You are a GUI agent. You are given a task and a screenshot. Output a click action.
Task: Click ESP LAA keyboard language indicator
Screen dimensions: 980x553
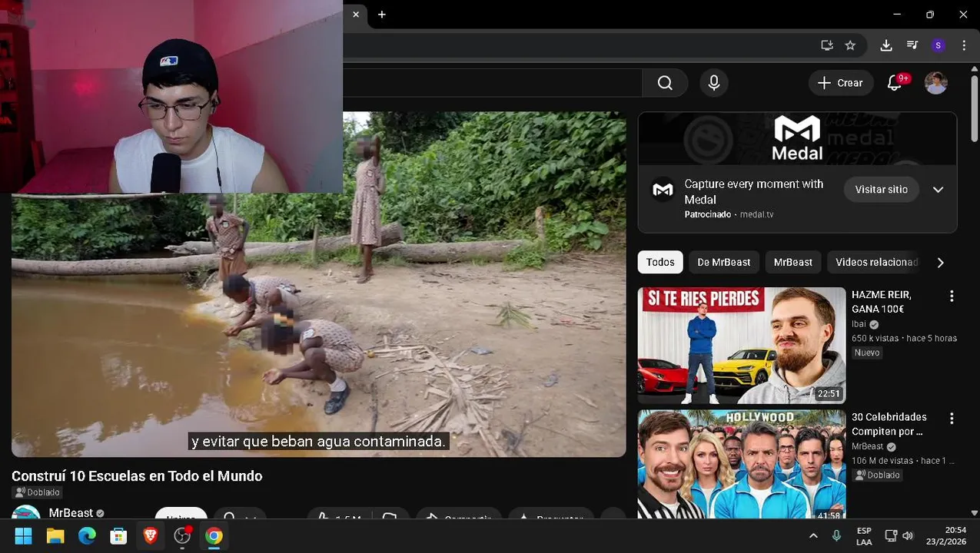click(864, 536)
